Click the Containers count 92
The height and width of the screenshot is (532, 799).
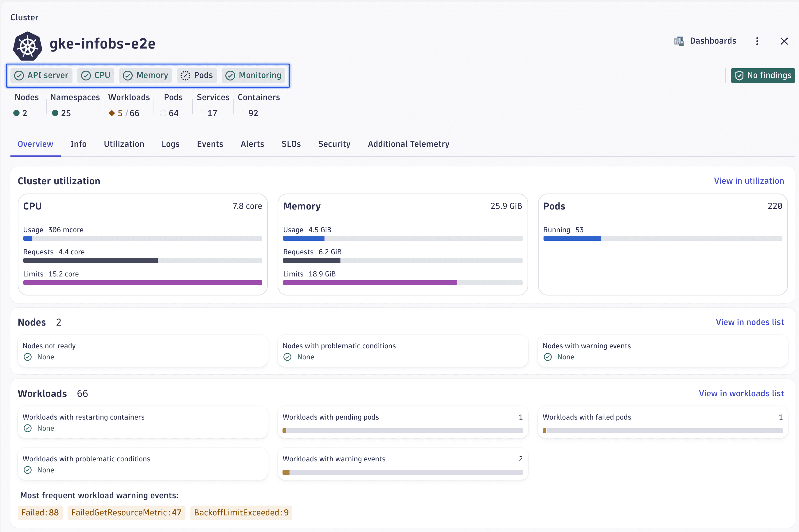[253, 113]
